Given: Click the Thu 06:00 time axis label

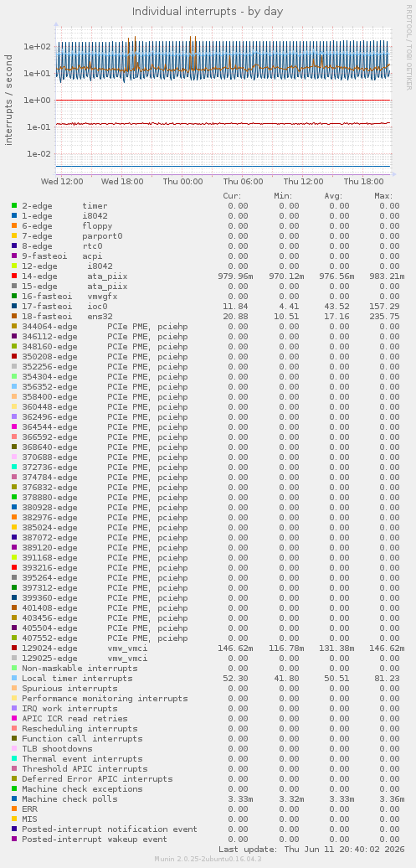Looking at the screenshot, I should point(241,181).
